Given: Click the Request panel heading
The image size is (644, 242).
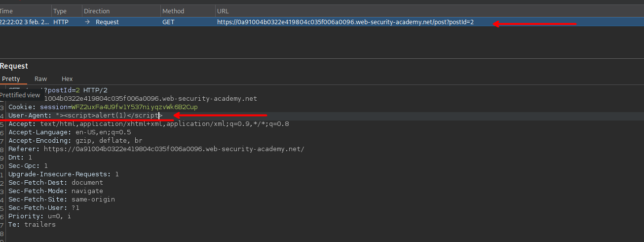Looking at the screenshot, I should (x=14, y=66).
